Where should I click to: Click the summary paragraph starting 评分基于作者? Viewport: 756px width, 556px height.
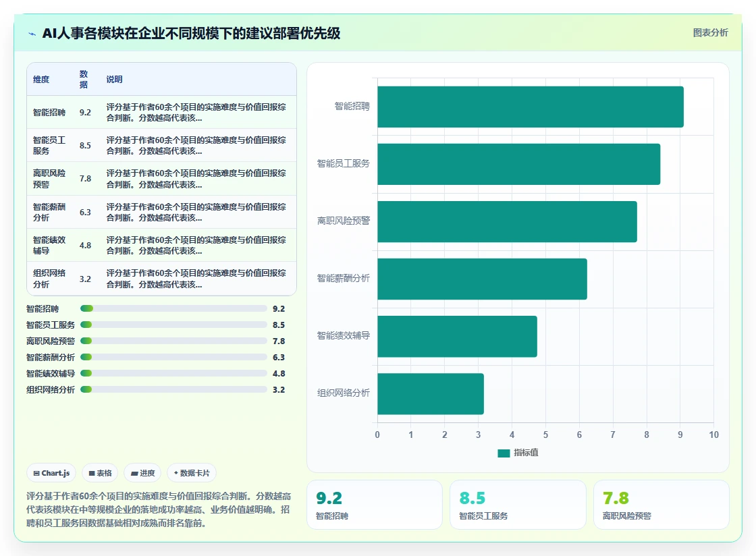pos(159,509)
